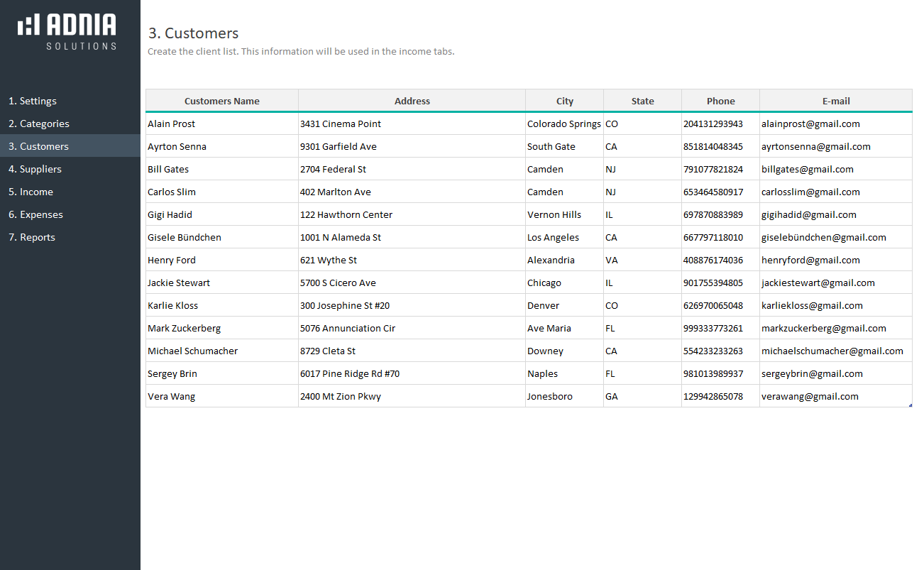Click table resize handle at bottom-right corner

pos(911,405)
